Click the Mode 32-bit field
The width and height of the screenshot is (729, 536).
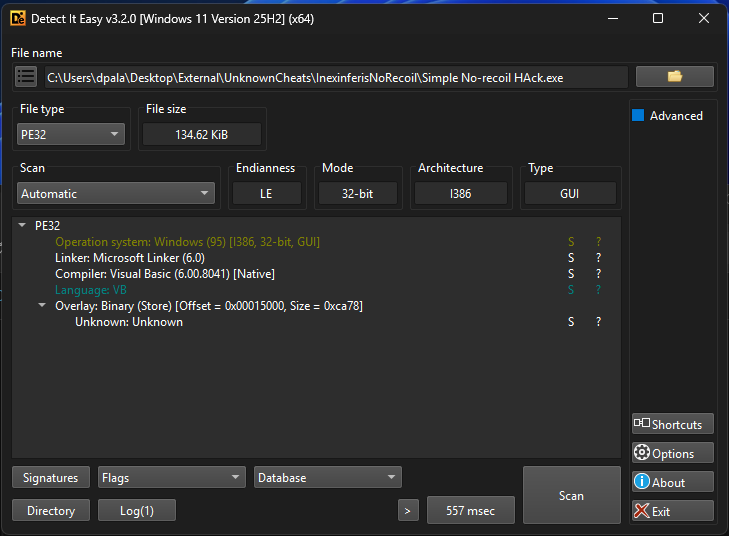[x=358, y=193]
